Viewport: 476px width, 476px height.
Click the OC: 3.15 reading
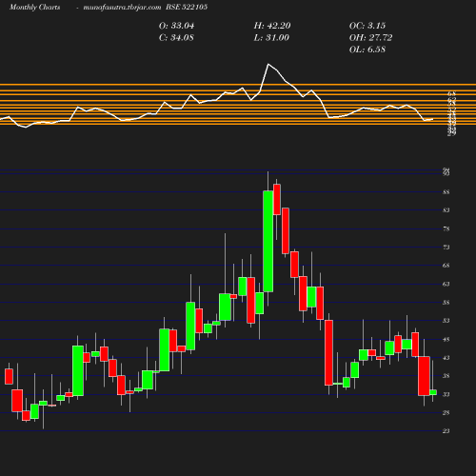[367, 26]
